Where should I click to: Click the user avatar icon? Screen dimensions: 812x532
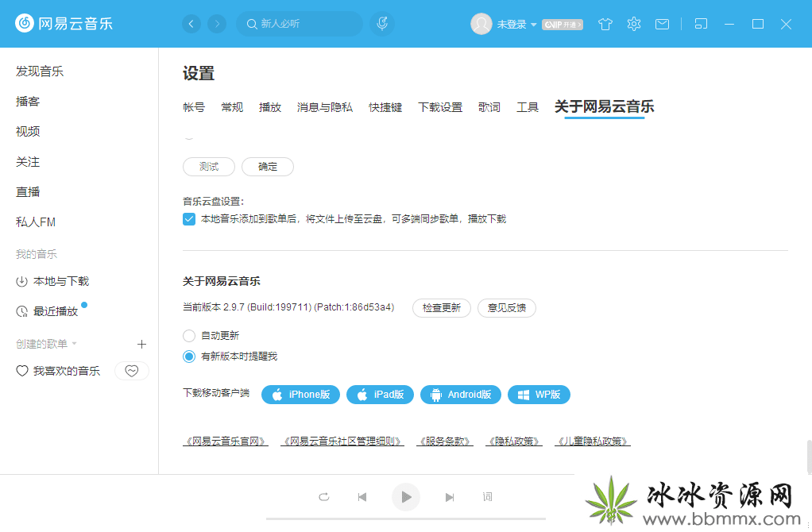pos(481,24)
